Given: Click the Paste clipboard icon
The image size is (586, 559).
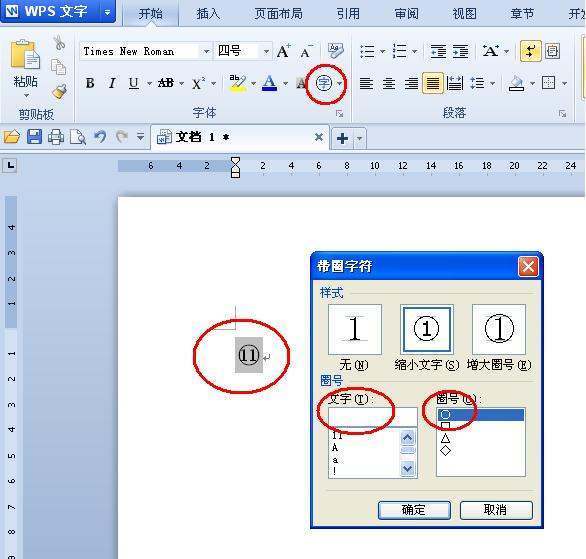Looking at the screenshot, I should click(x=25, y=55).
